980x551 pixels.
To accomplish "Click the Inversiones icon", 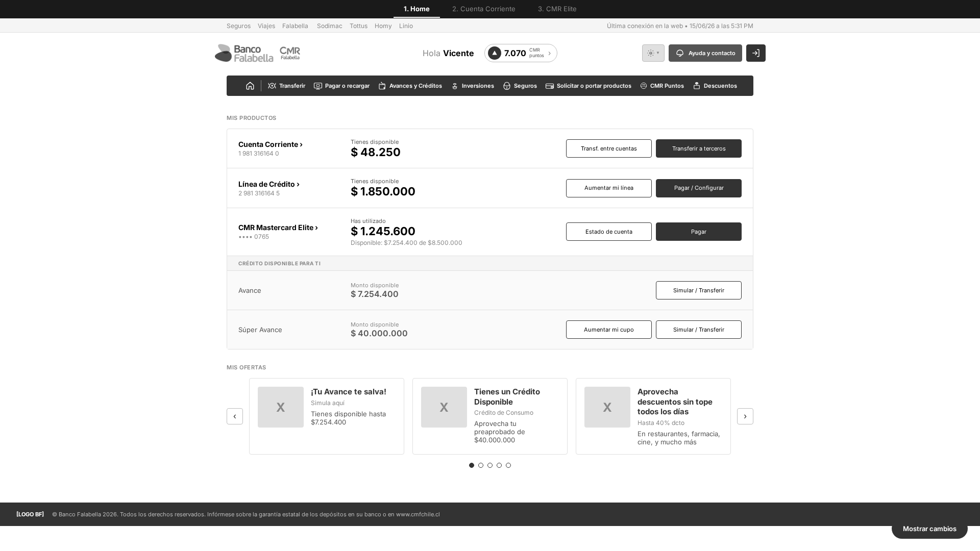I will coord(455,86).
